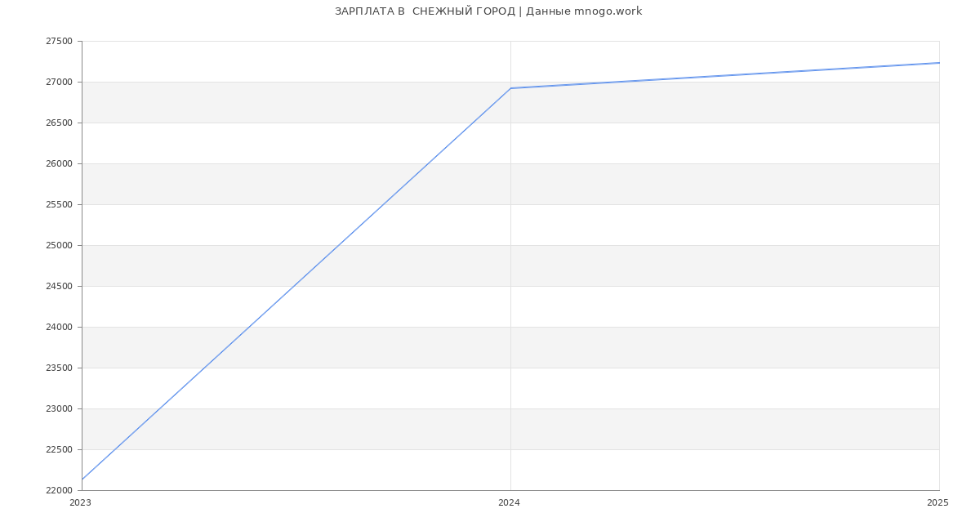Image resolution: width=980 pixels, height=531 pixels.
Task: Click the flatter line segment between 2024 and 2025
Action: pyautogui.click(x=724, y=75)
